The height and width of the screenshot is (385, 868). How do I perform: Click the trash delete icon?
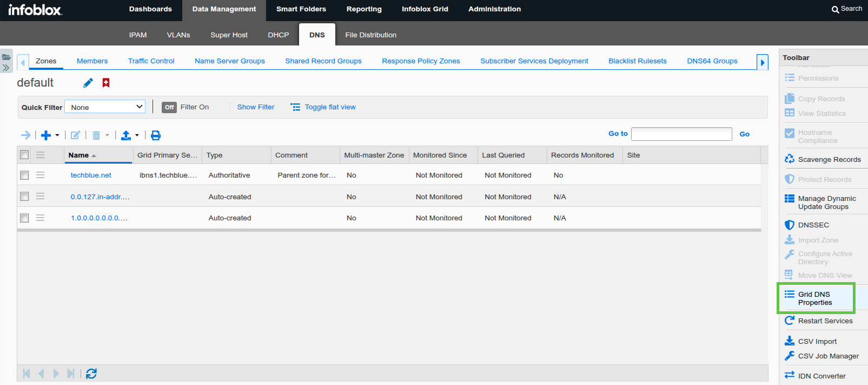pos(96,135)
